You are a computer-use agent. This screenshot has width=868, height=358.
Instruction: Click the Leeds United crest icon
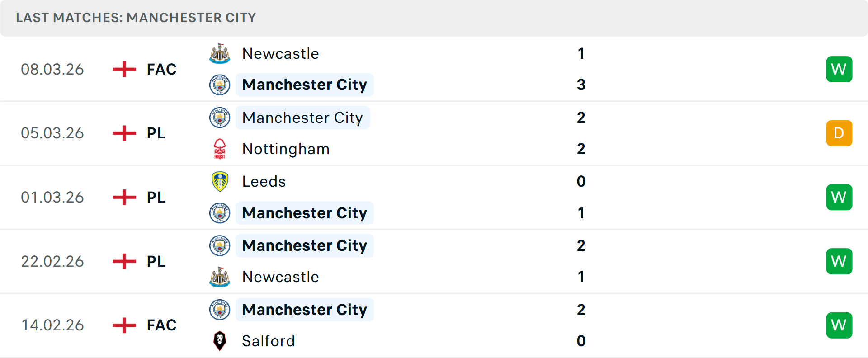coord(220,181)
